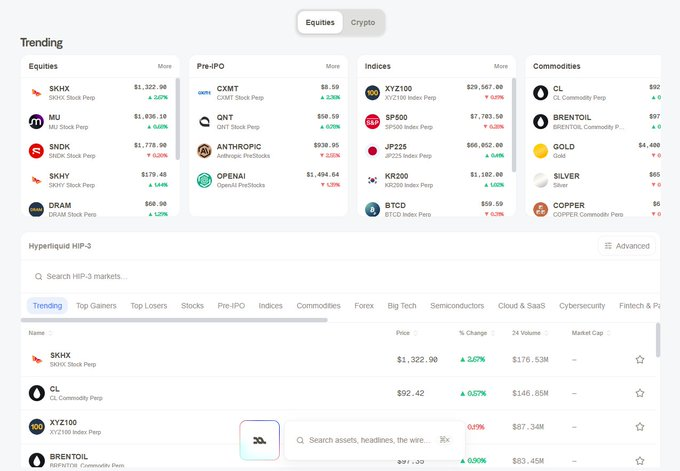
Task: Click the SKHX Stock Perp table row name
Action: point(73,360)
